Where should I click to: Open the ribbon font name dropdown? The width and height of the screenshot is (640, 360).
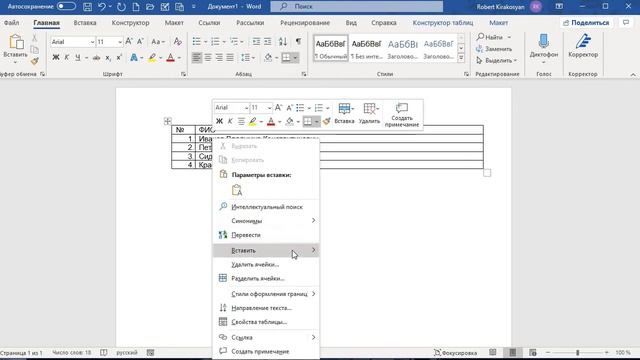[92, 42]
